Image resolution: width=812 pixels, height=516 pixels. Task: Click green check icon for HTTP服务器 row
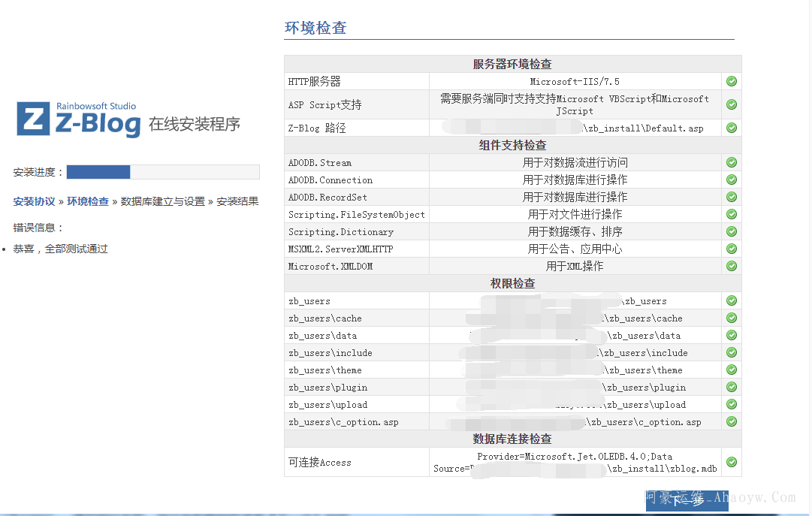pos(731,81)
